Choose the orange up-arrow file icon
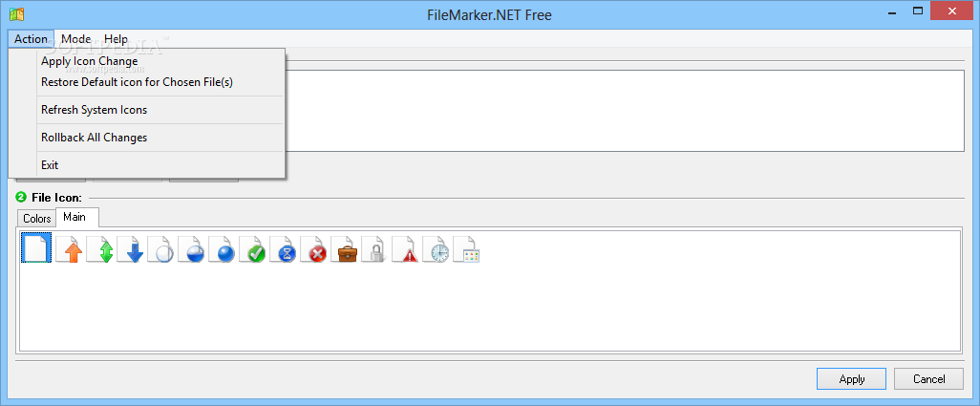This screenshot has height=406, width=980. 70,248
